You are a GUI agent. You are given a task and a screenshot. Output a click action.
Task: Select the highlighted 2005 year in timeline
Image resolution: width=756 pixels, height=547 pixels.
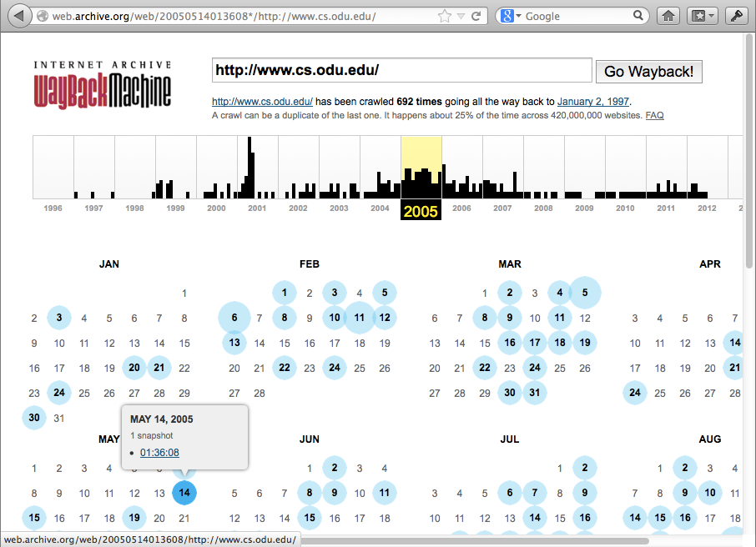pyautogui.click(x=421, y=211)
